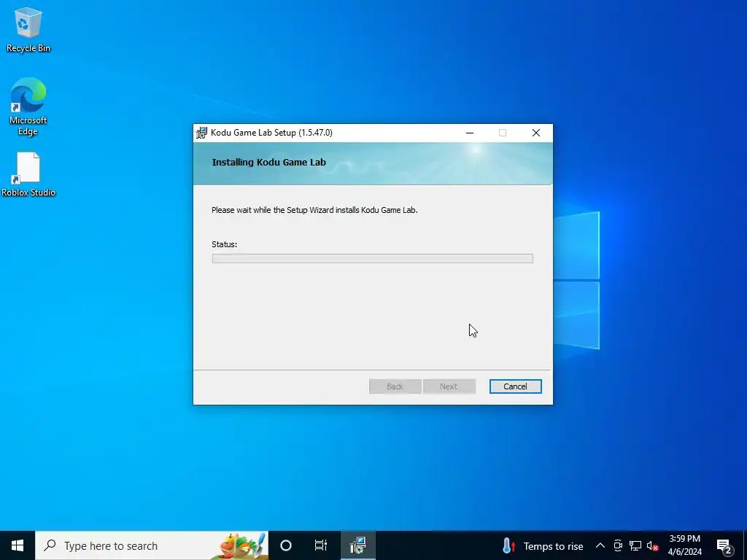Click the Show desktop sliver at taskbar edge
The height and width of the screenshot is (560, 747).
pyautogui.click(x=745, y=545)
